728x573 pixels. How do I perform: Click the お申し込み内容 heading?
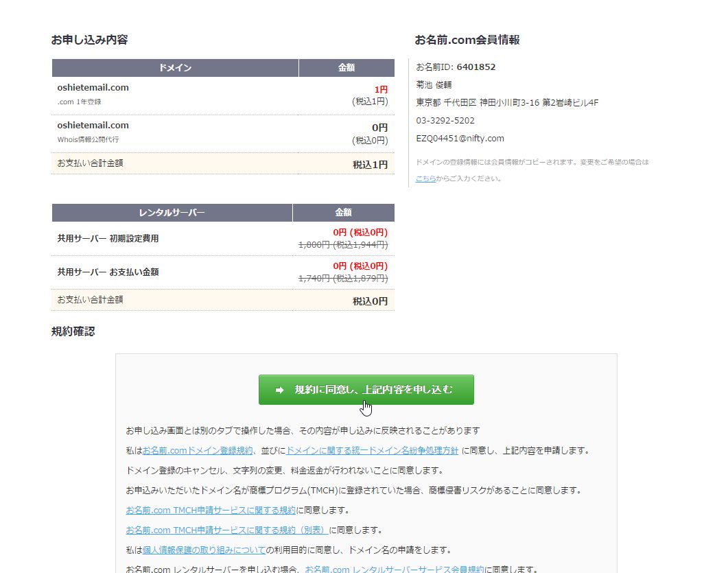coord(90,40)
